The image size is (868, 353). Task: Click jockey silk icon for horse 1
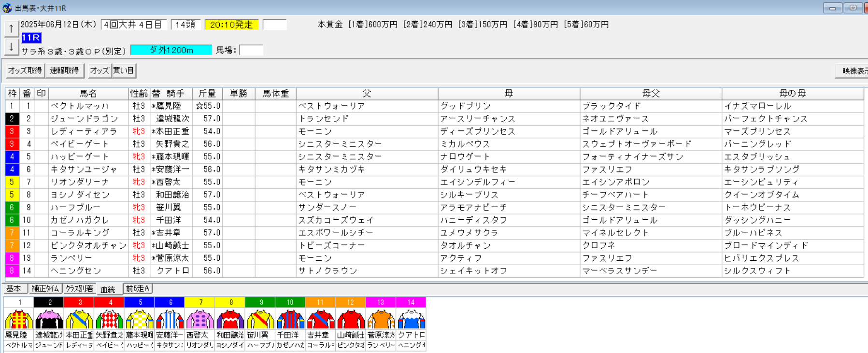pos(19,319)
